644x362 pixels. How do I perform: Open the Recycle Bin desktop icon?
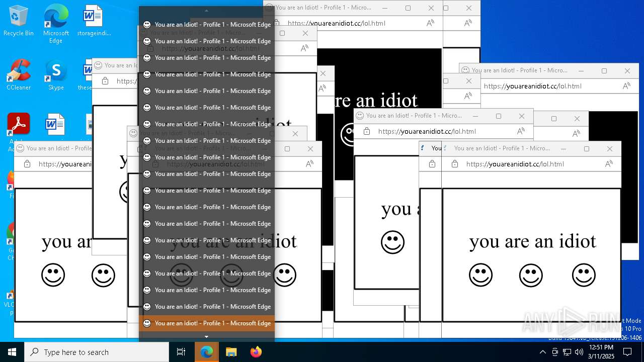(19, 20)
